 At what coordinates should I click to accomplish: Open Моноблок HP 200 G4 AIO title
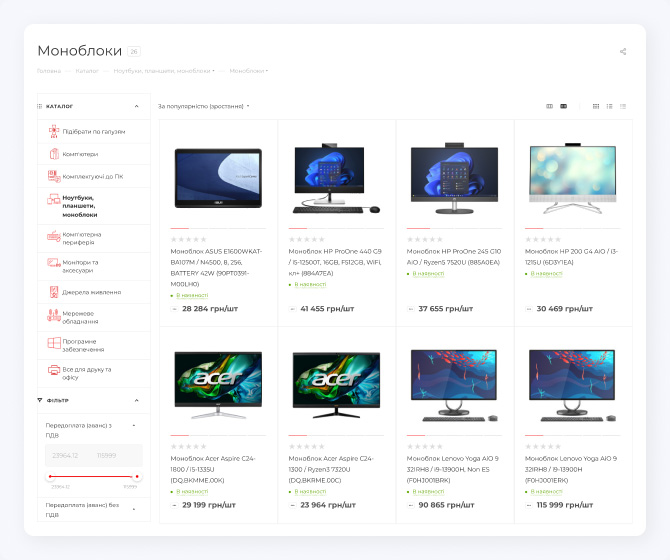point(571,257)
